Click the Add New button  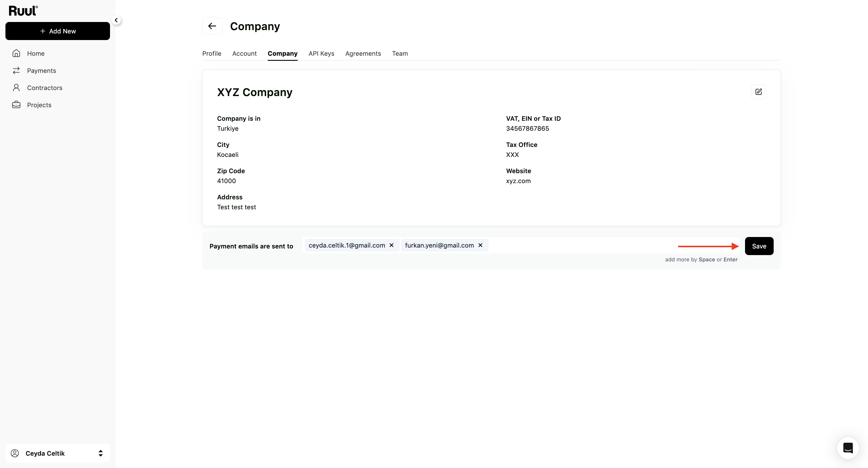58,31
